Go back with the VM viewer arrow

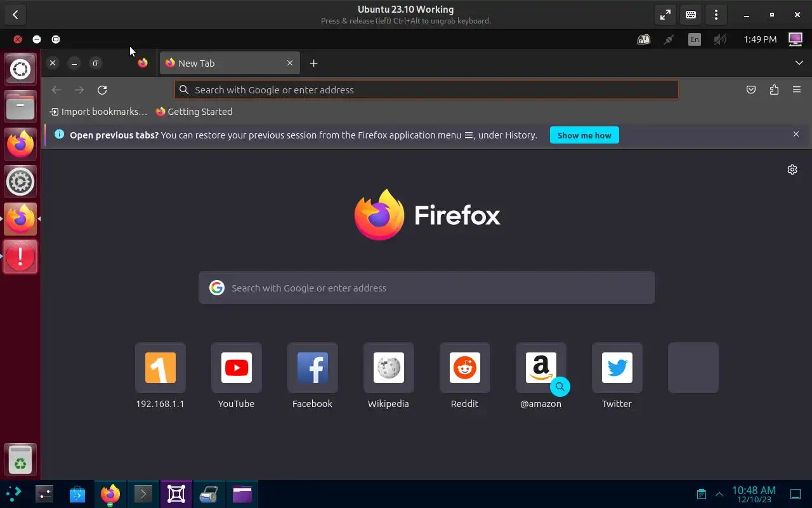(x=15, y=15)
